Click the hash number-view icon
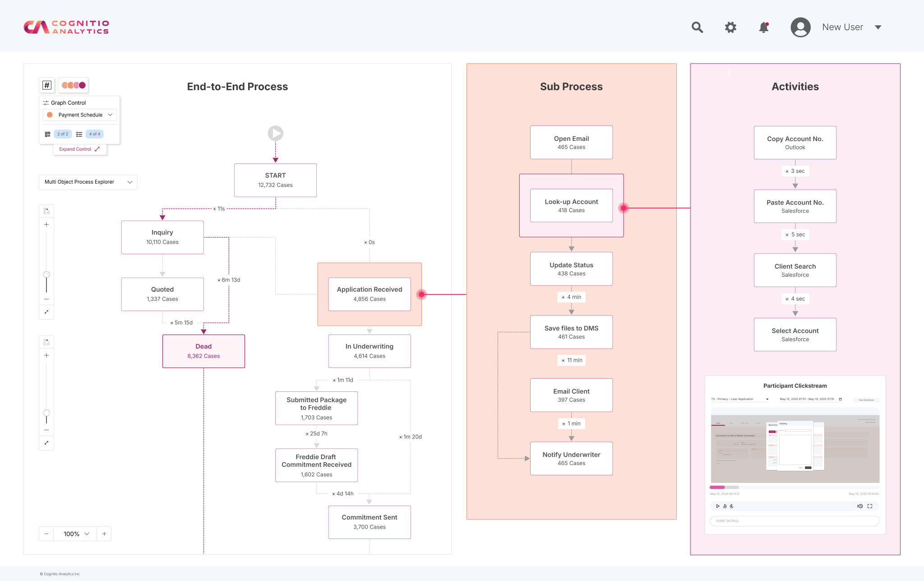Image resolution: width=924 pixels, height=581 pixels. tap(47, 85)
